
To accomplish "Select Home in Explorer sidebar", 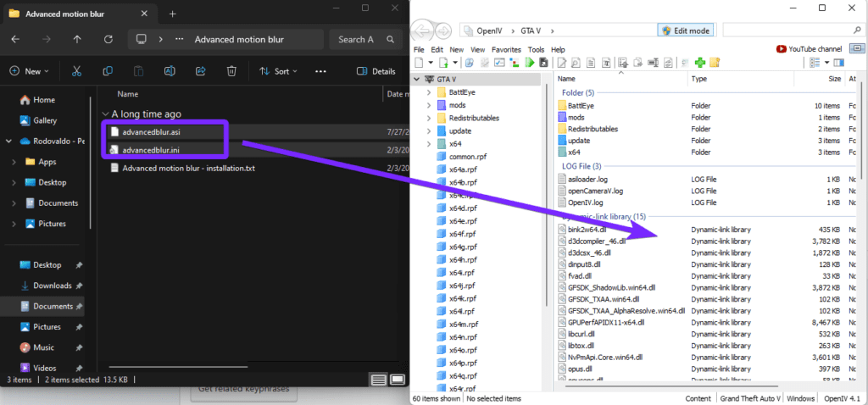I will point(37,100).
